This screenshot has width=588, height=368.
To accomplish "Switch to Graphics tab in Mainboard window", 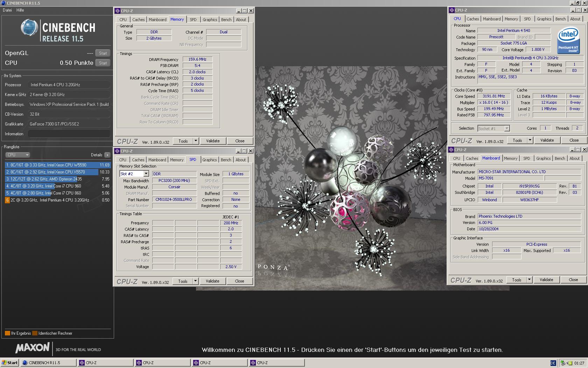I will 543,158.
